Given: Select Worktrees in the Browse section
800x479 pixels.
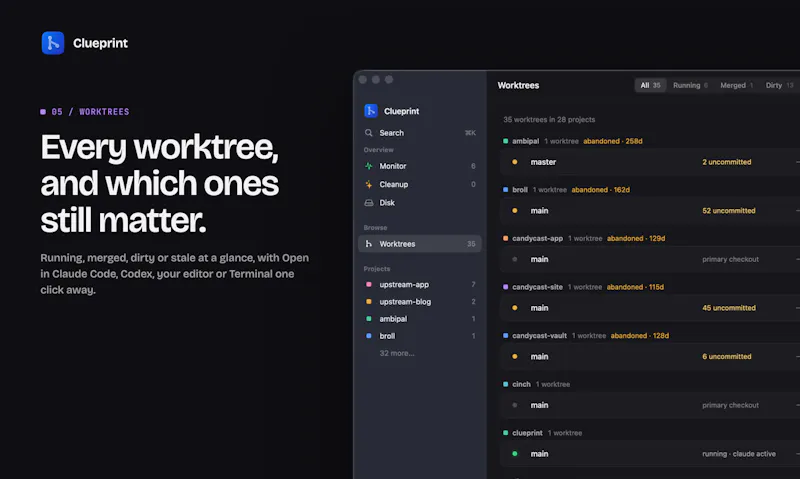Looking at the screenshot, I should point(420,244).
